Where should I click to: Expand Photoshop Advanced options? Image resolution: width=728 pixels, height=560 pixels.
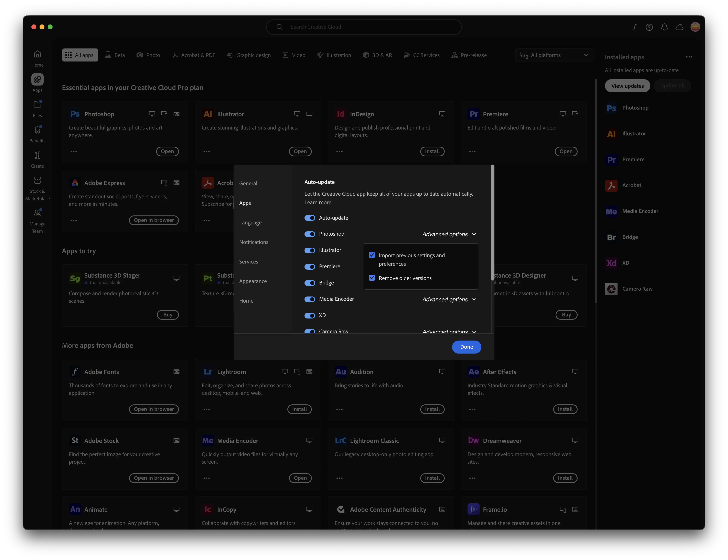click(449, 234)
